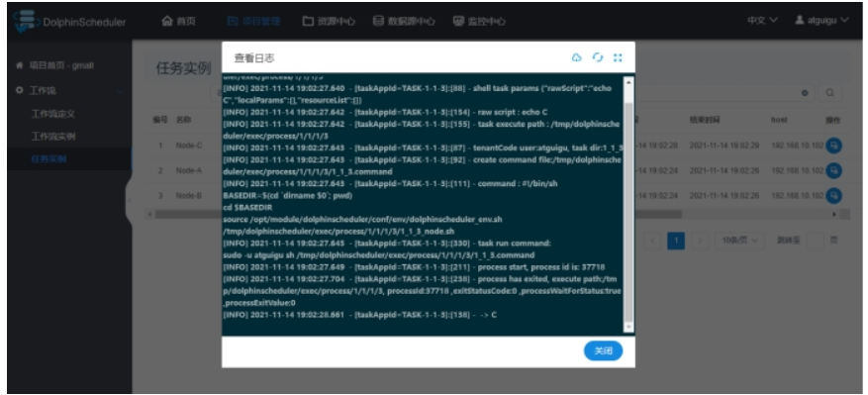868x395 pixels.
Task: Go to 项目首页 - gmall
Action: (54, 65)
